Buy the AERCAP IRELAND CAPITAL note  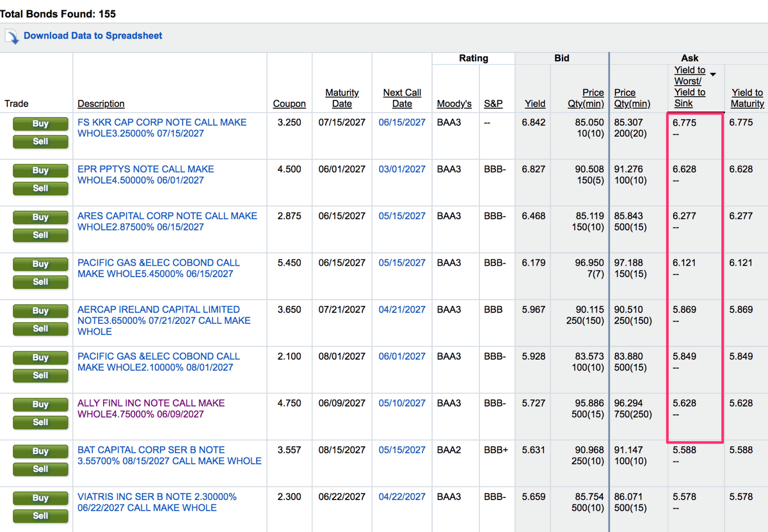click(x=40, y=311)
